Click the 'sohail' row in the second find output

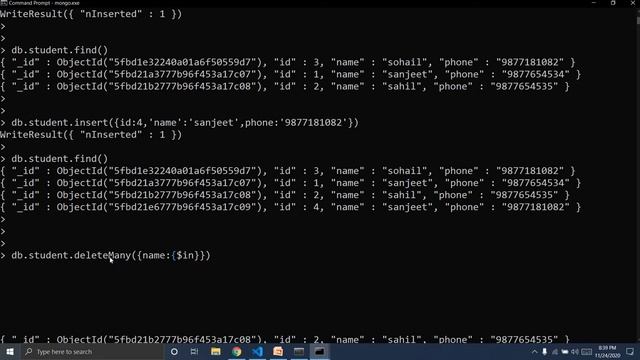tap(288, 171)
